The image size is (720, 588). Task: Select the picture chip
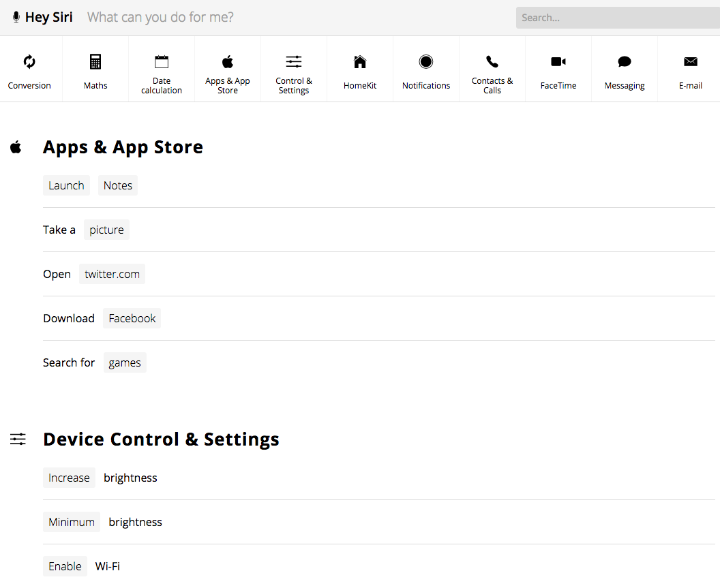tap(106, 230)
